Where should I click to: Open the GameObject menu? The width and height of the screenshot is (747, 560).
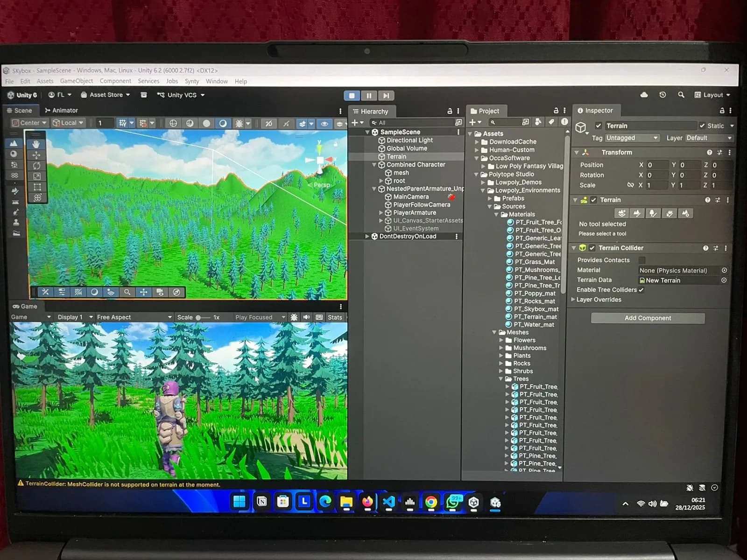[77, 81]
